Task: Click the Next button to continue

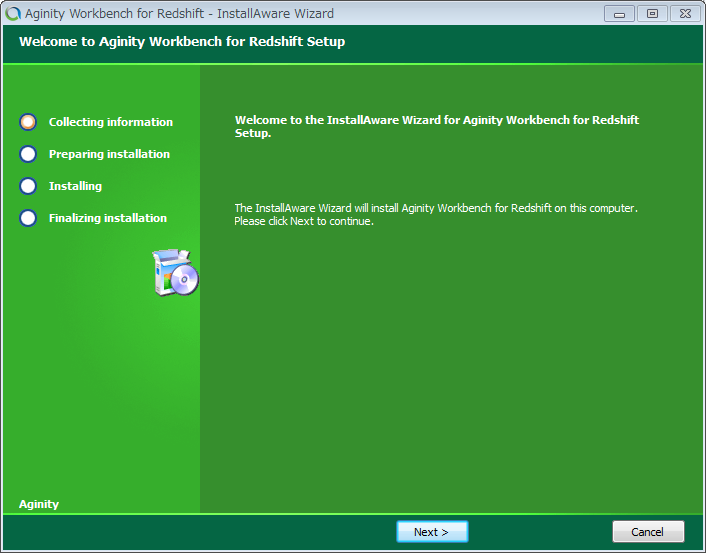Action: pos(432,532)
